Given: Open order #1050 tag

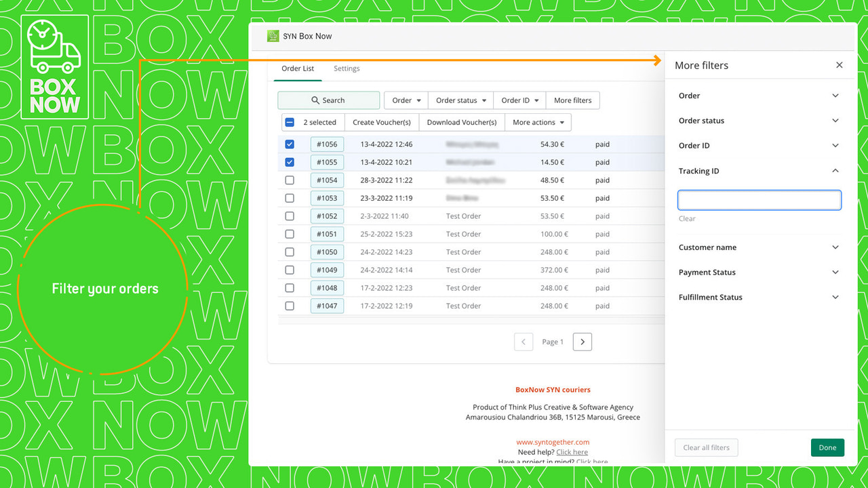Looking at the screenshot, I should pos(327,252).
